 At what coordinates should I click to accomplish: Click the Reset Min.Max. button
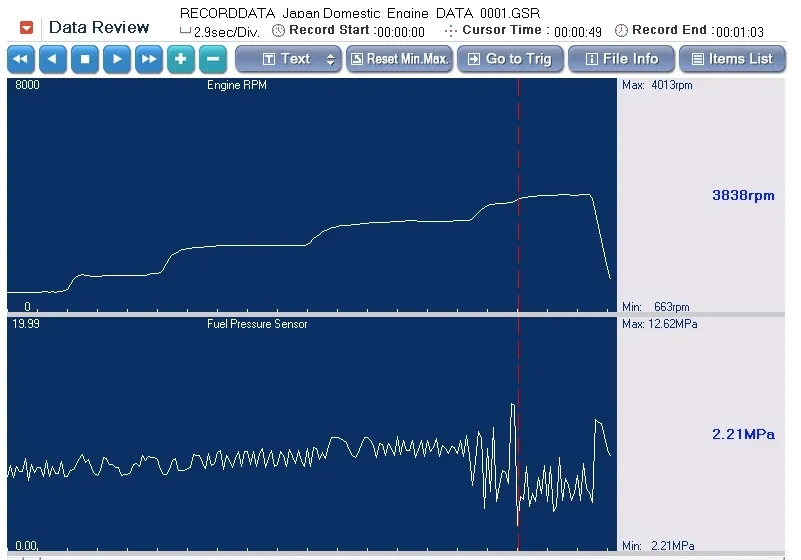[x=400, y=59]
